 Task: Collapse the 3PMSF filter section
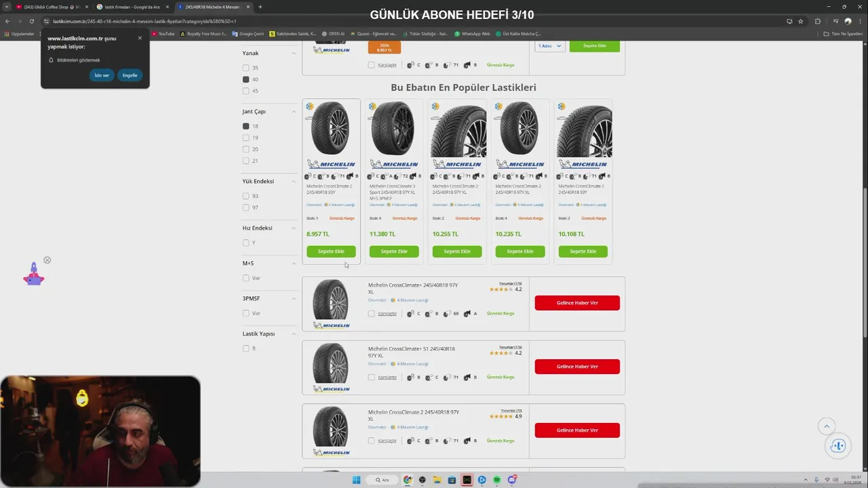294,298
